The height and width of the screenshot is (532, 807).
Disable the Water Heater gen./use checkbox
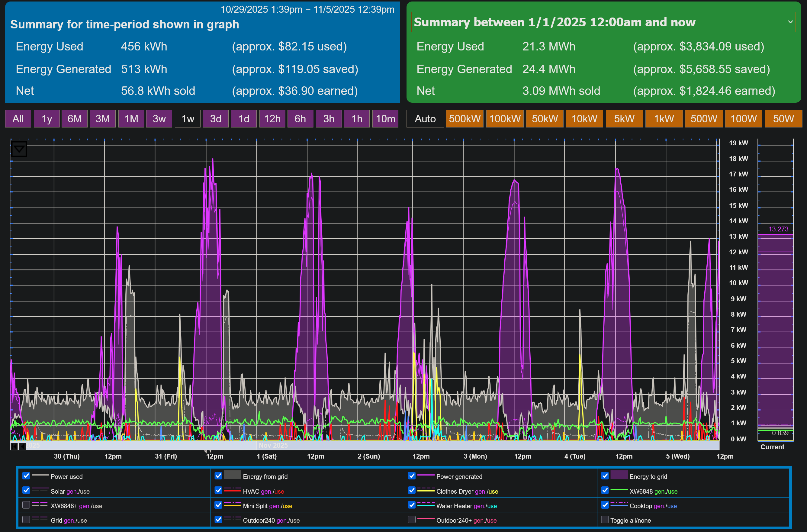412,505
